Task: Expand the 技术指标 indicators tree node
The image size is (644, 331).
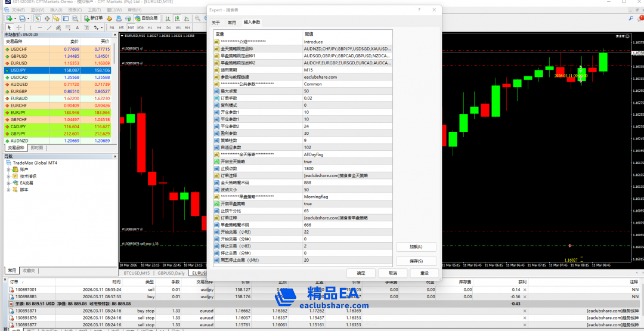Action: 8,177
